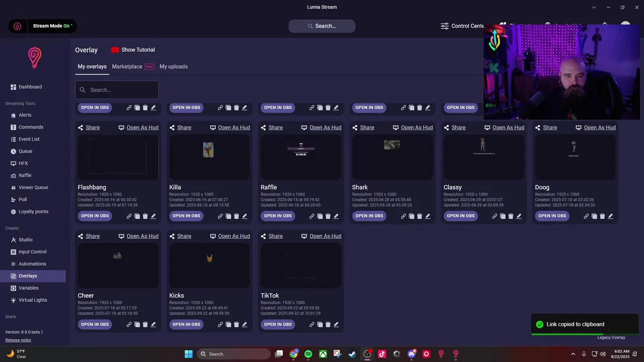The image size is (644, 362).
Task: Open Control Center settings
Action: [x=462, y=26]
